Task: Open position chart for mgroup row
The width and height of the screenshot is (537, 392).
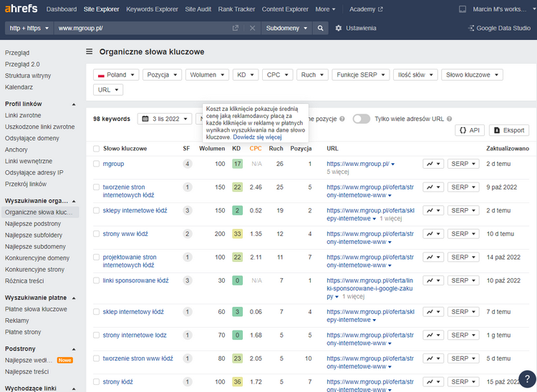Action: tap(432, 164)
